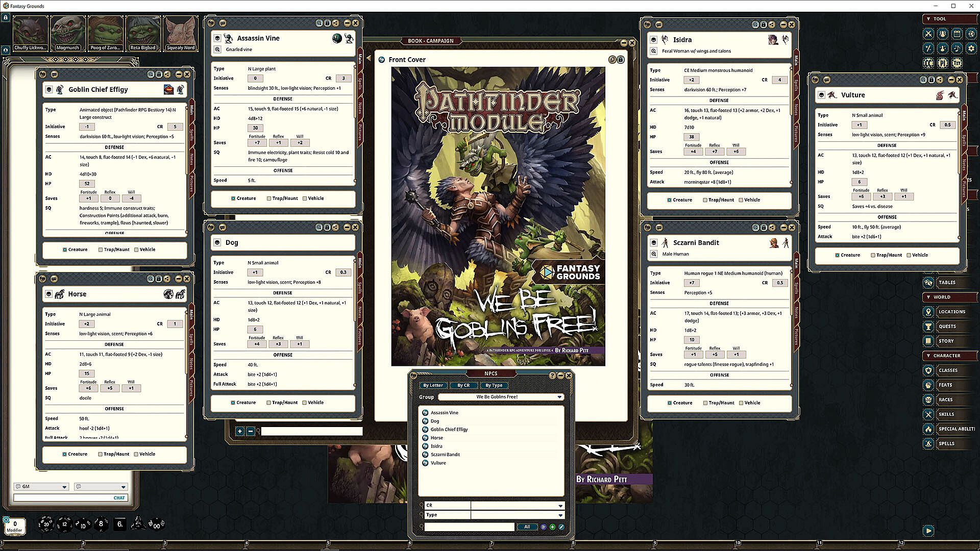Image resolution: width=980 pixels, height=551 pixels.
Task: Collapse the TOOL sidebar section
Action: click(928, 19)
